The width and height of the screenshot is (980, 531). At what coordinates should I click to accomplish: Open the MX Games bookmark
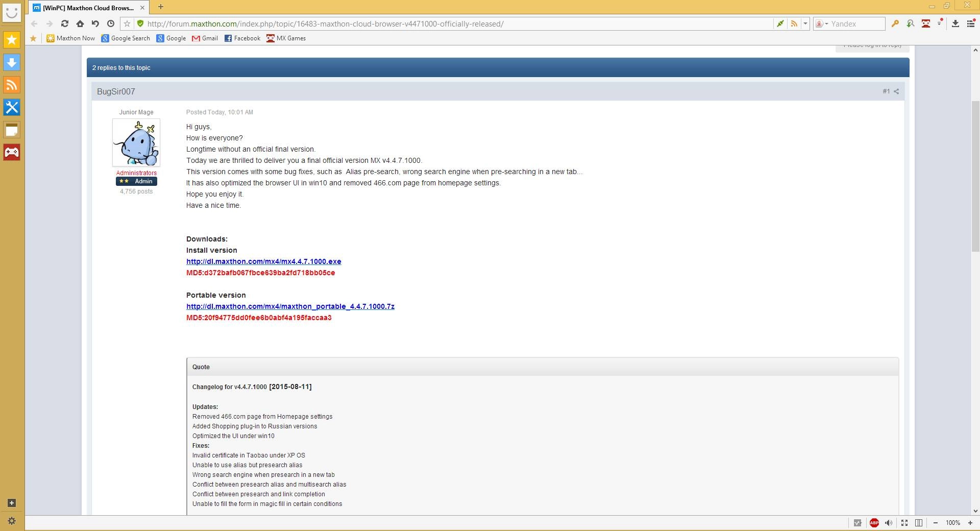(x=286, y=38)
